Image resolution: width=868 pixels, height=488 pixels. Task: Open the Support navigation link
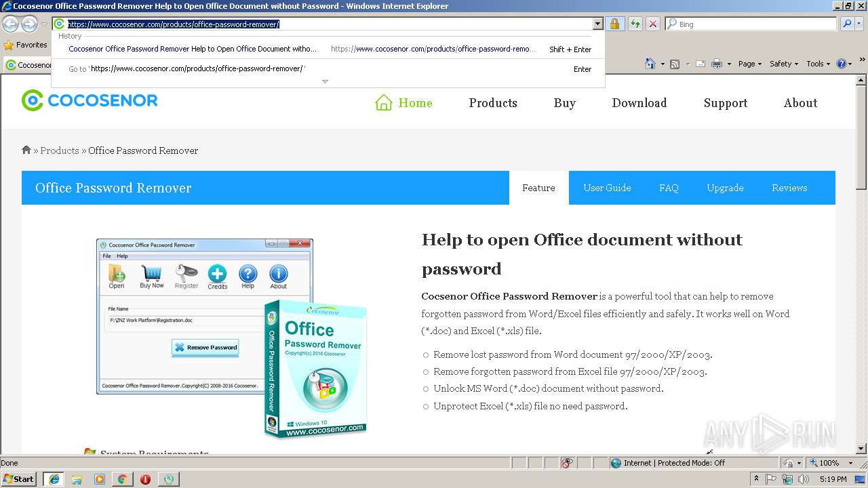(x=726, y=103)
